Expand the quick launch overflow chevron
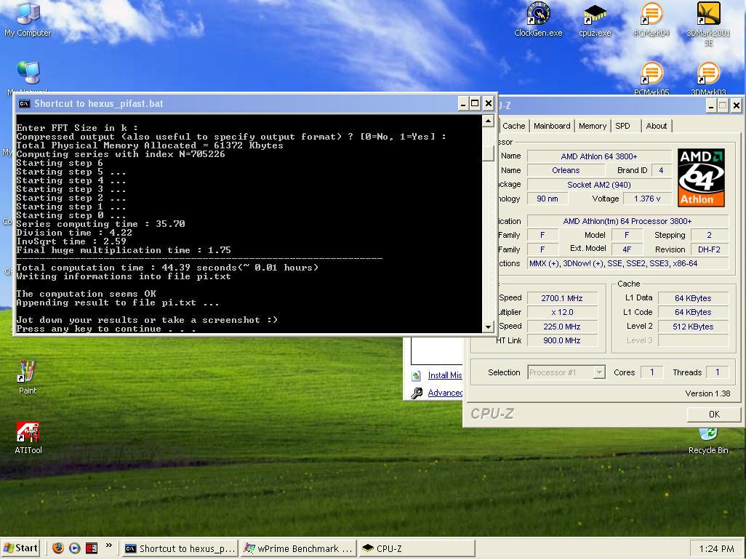 (x=109, y=545)
